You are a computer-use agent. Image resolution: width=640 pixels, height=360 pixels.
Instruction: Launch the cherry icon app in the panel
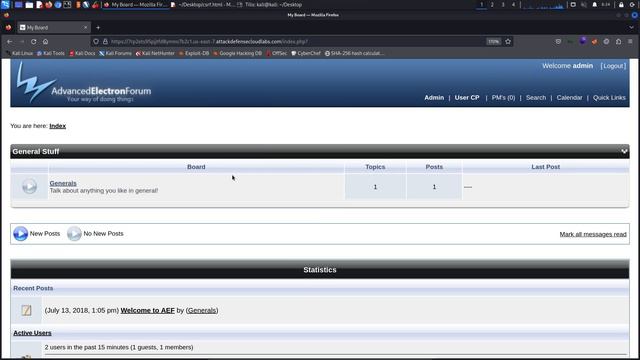96,5
